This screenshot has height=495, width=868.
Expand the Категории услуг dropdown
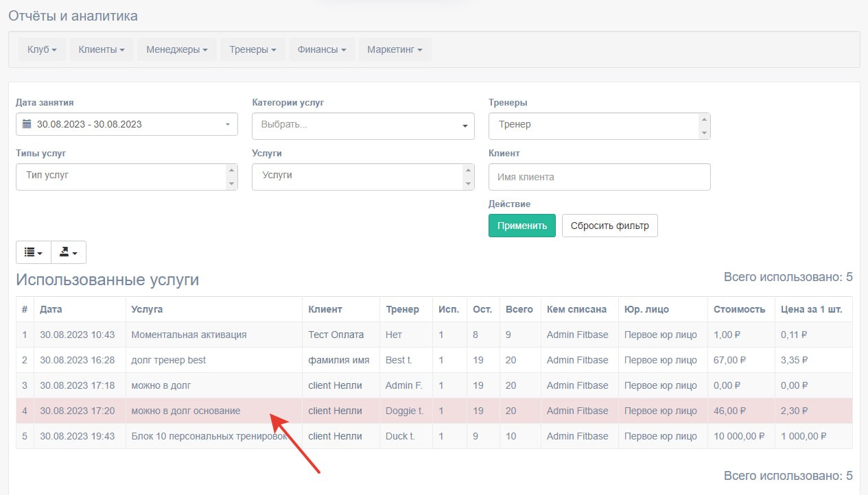(466, 125)
